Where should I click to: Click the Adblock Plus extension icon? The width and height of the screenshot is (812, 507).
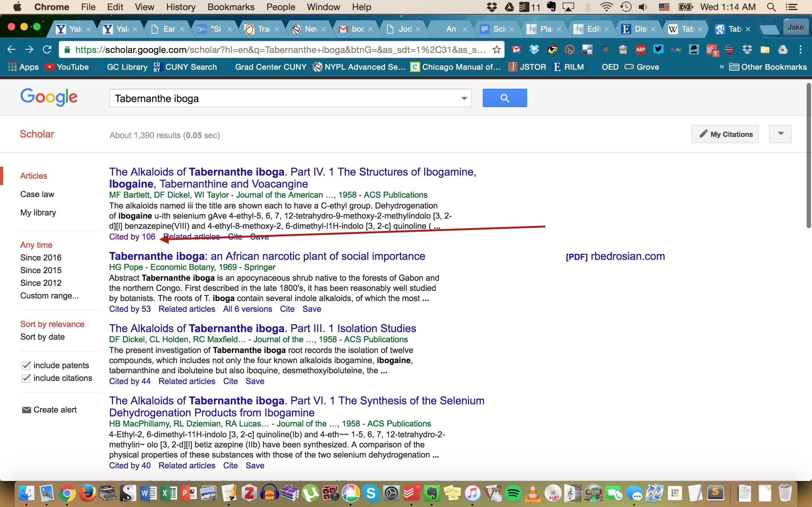pyautogui.click(x=640, y=50)
